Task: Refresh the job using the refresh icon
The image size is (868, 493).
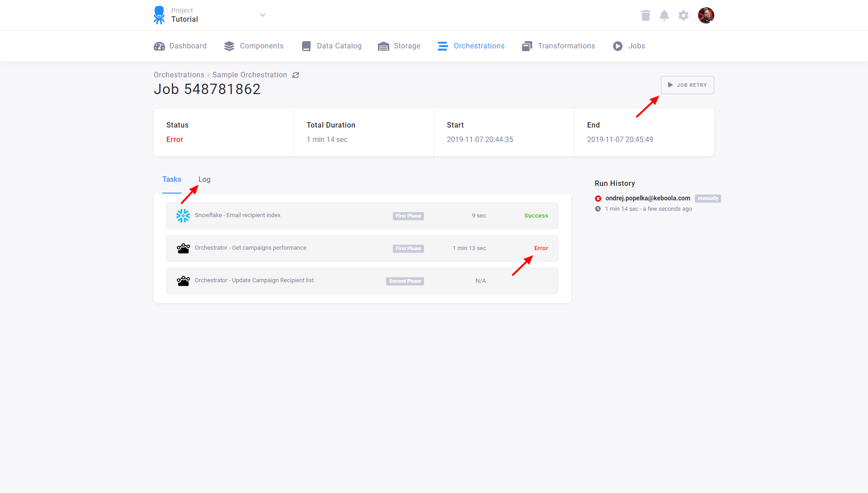Action: coord(296,75)
